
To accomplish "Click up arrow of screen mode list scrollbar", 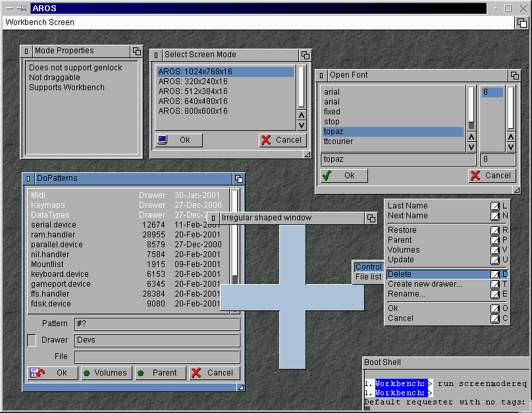I will click(x=302, y=115).
